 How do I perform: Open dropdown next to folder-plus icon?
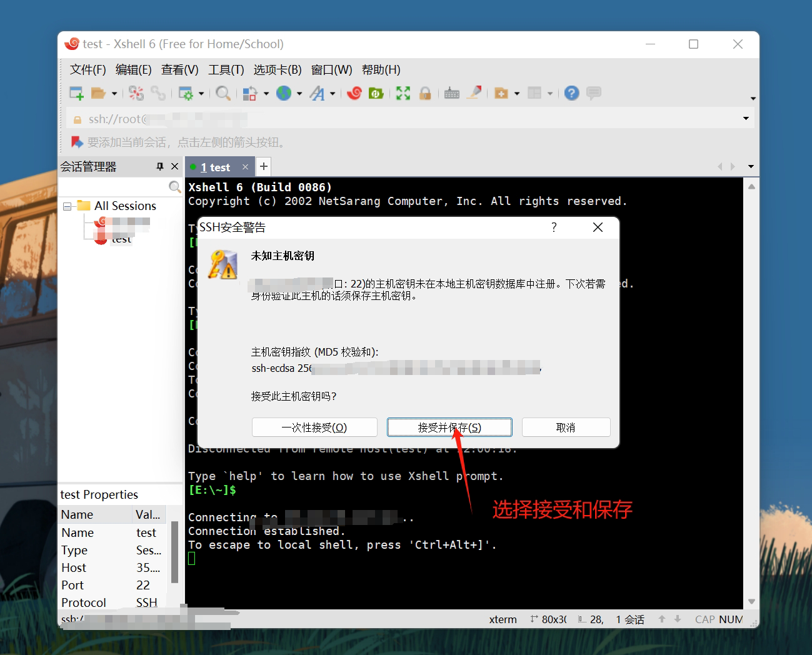[517, 94]
